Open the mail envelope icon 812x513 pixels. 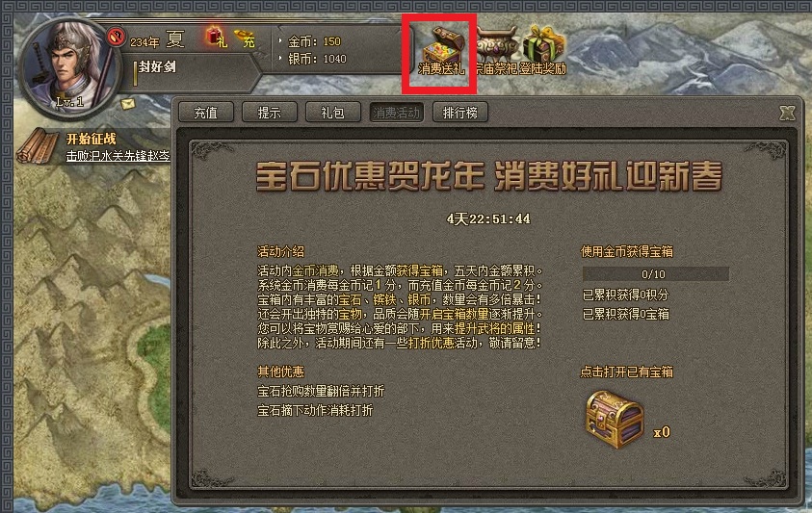127,104
